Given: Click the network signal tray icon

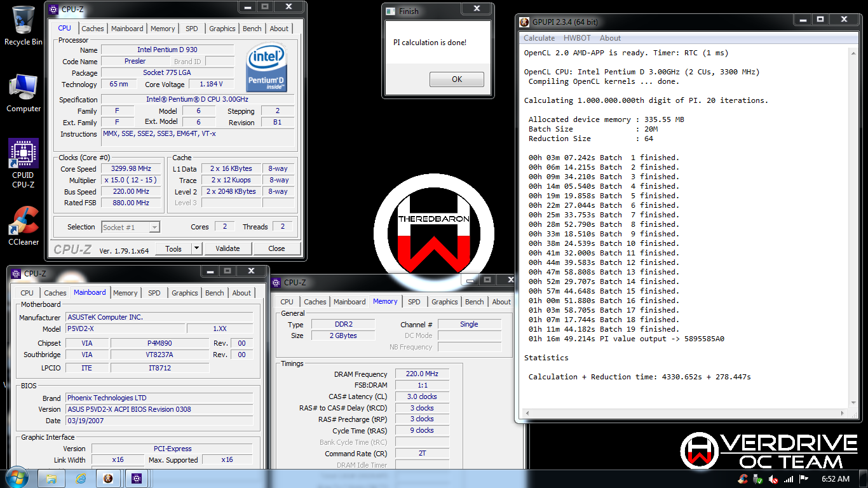Looking at the screenshot, I should click(x=789, y=479).
